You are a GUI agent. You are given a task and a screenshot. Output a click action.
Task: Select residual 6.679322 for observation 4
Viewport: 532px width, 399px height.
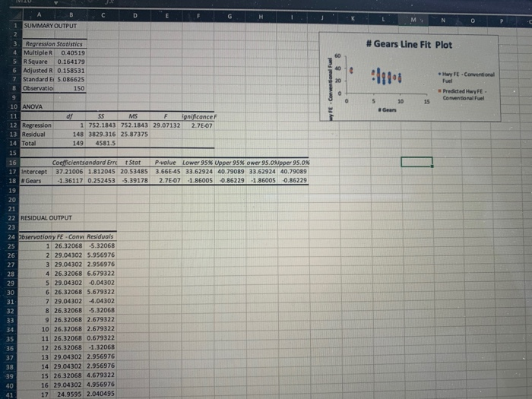pos(100,274)
